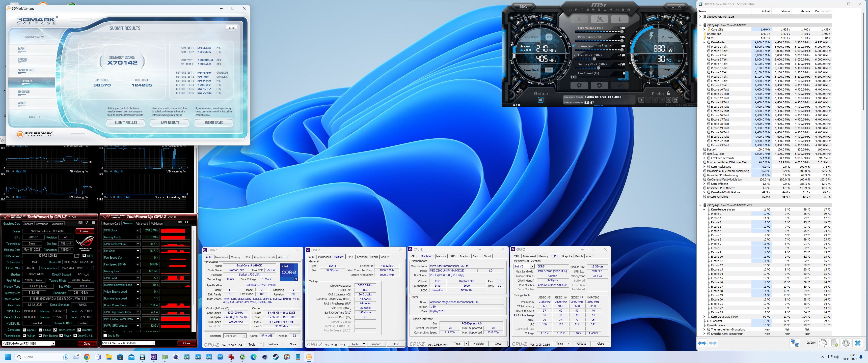Open HWiNFO network remote monitoring icon
868x363 pixels.
795,343
